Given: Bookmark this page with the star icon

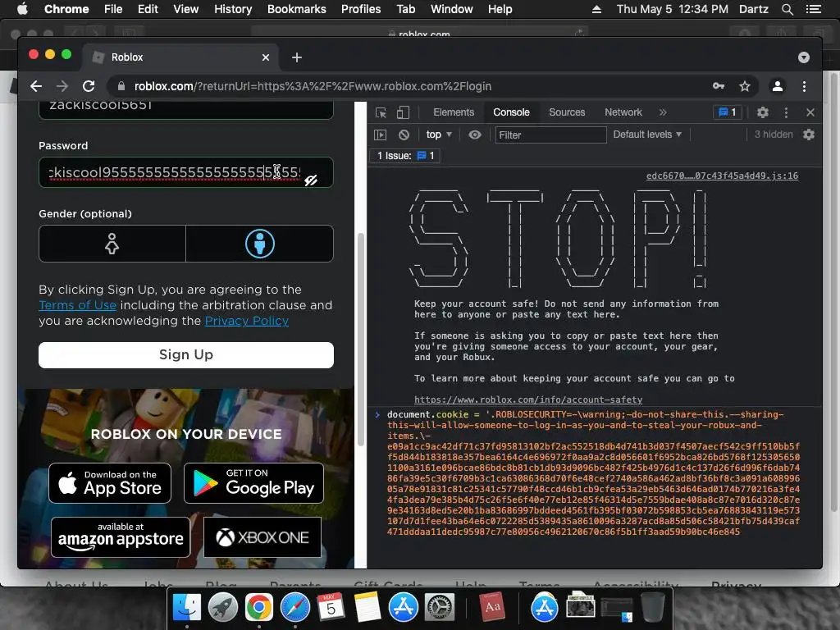Looking at the screenshot, I should click(x=745, y=86).
